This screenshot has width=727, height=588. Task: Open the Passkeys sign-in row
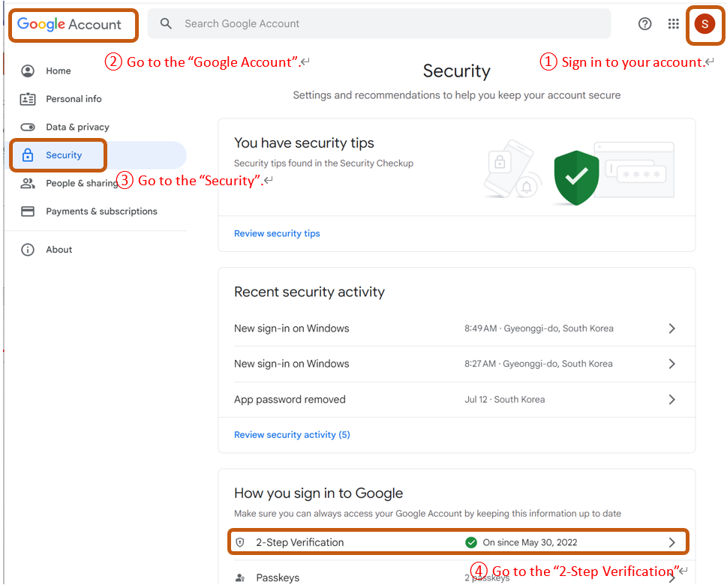[x=278, y=577]
